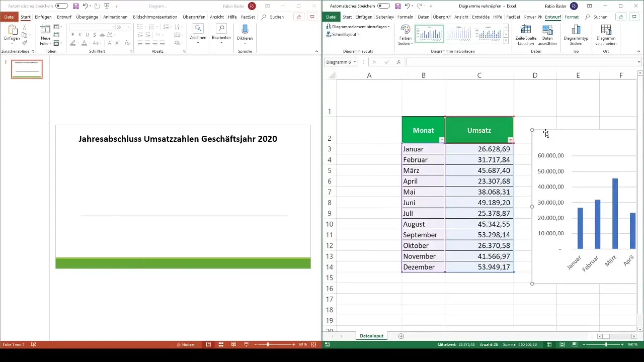This screenshot has height=362, width=644.
Task: Open the Formeln tab in Excel
Action: point(405,17)
